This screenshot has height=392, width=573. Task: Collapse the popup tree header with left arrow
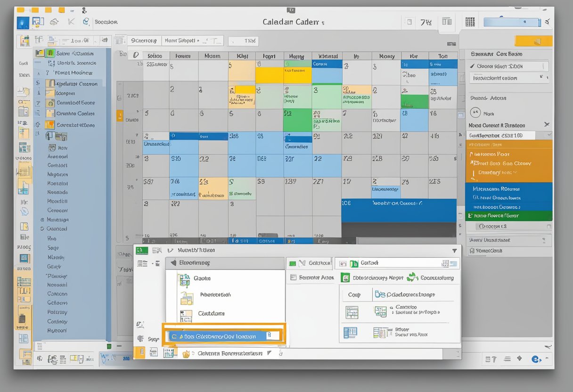click(173, 263)
